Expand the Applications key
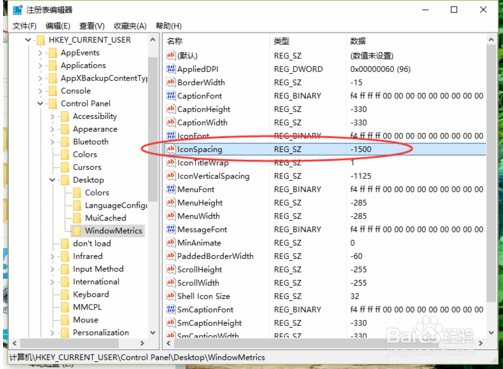Viewport: 503px width, 369px height. click(40, 65)
